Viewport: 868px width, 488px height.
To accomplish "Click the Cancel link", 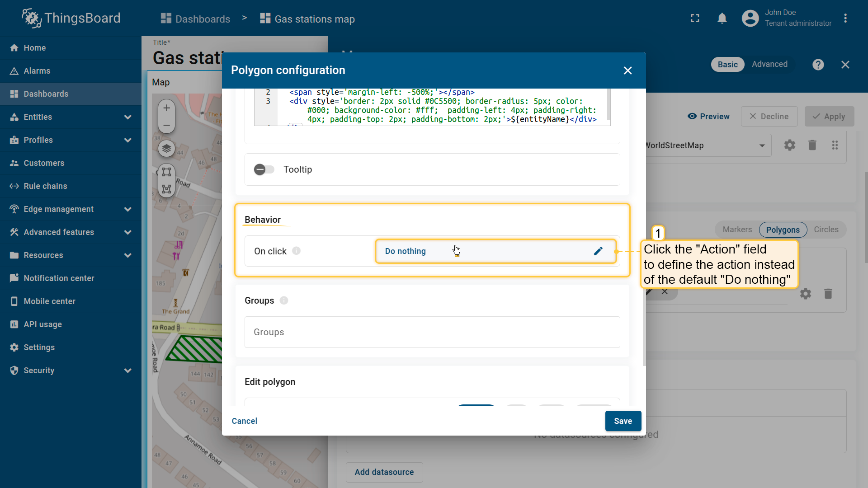I will (x=244, y=421).
